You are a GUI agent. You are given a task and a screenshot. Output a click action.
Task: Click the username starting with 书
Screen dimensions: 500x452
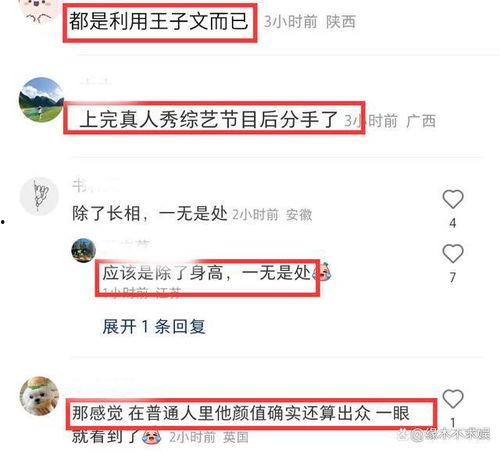(x=95, y=186)
